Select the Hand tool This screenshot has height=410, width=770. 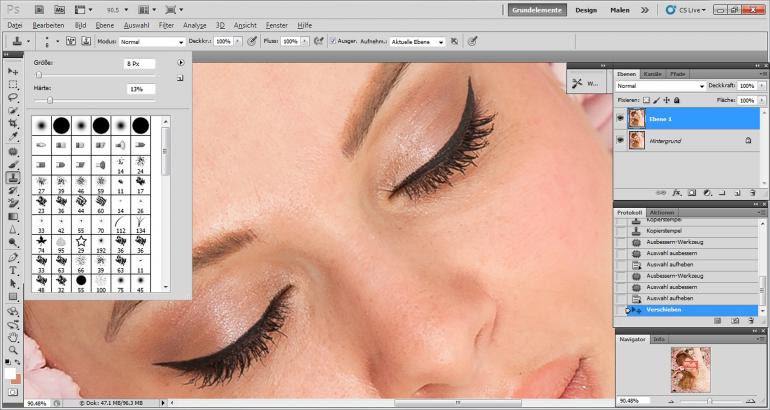click(x=13, y=337)
